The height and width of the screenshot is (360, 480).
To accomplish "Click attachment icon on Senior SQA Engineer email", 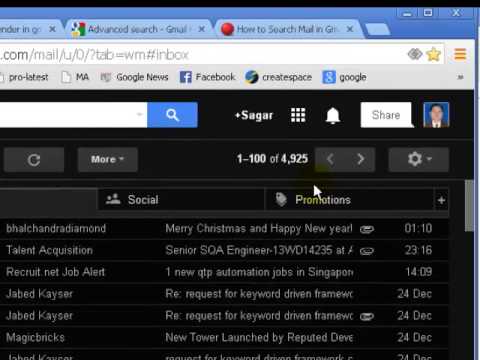I will coord(367,251).
